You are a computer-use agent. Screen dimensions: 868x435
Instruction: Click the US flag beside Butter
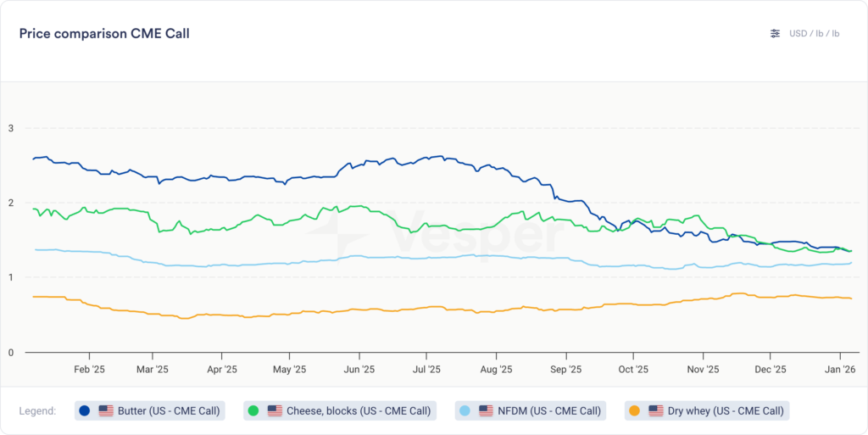(106, 411)
